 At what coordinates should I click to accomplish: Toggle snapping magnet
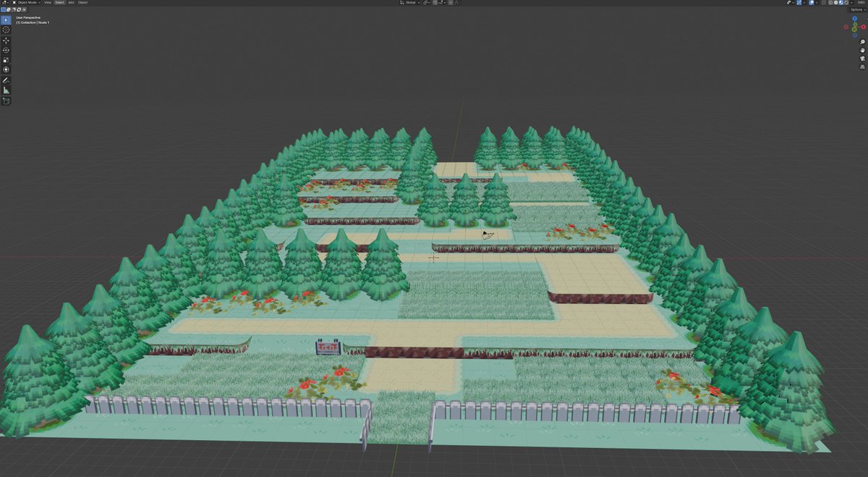pyautogui.click(x=435, y=3)
